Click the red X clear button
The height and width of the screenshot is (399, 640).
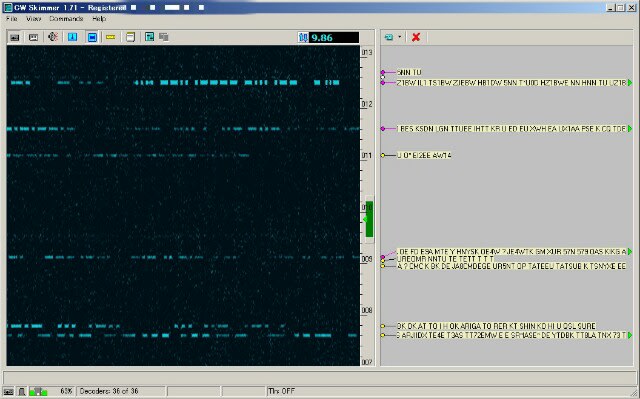pos(416,37)
